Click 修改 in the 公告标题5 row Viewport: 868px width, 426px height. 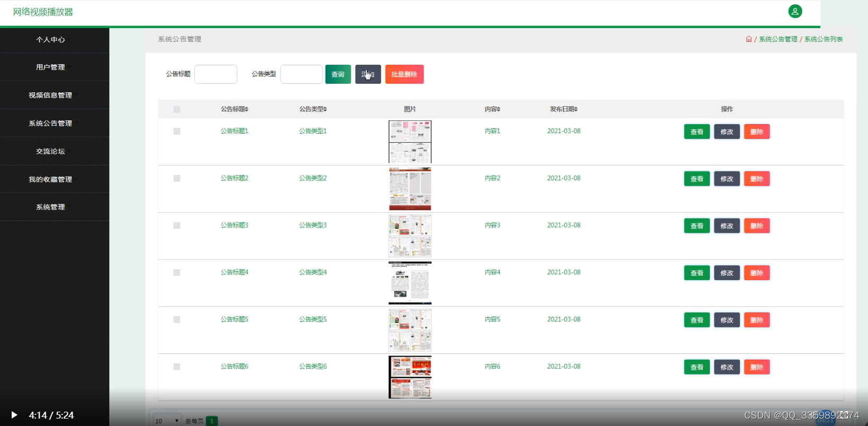click(x=727, y=320)
